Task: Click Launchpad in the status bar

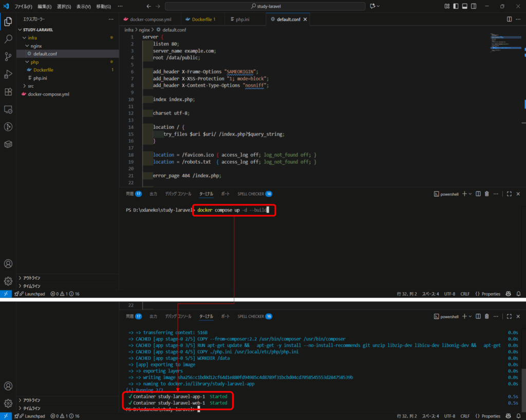Action: point(31,294)
